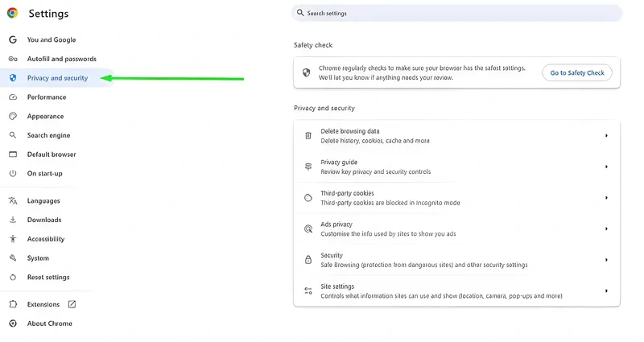Open Search engine settings

[x=48, y=135]
